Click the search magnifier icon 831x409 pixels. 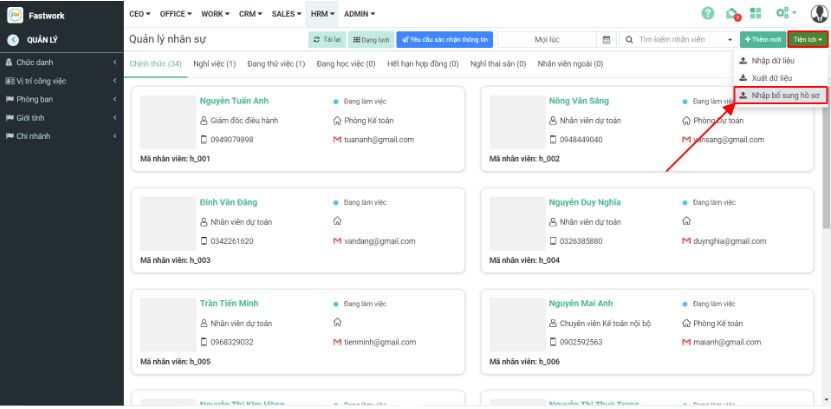click(630, 39)
